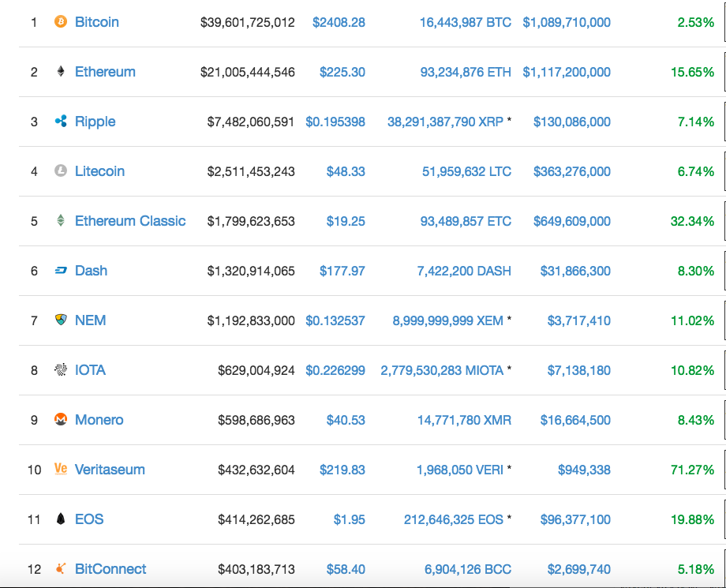This screenshot has width=726, height=588.
Task: Click Ethereum's $1,117,200,000 volume link
Action: [x=567, y=72]
